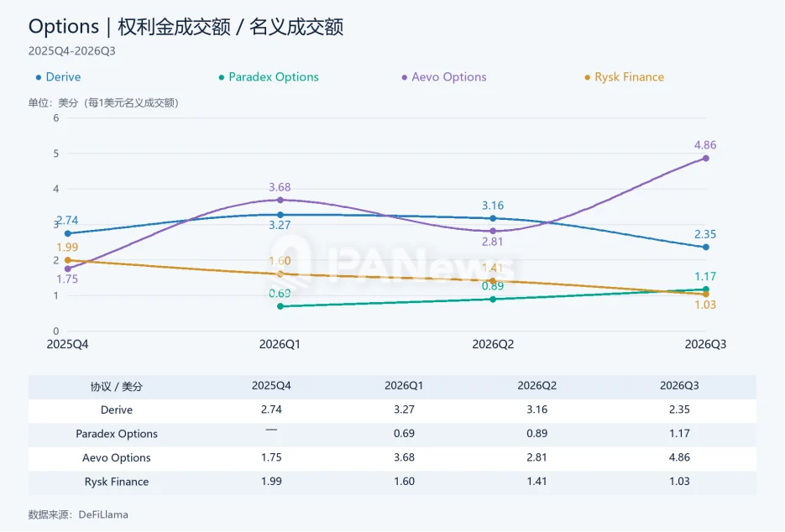Click the table cell '4.86' in the Aevo Options row
Screen dimensions: 785x532
tap(679, 458)
